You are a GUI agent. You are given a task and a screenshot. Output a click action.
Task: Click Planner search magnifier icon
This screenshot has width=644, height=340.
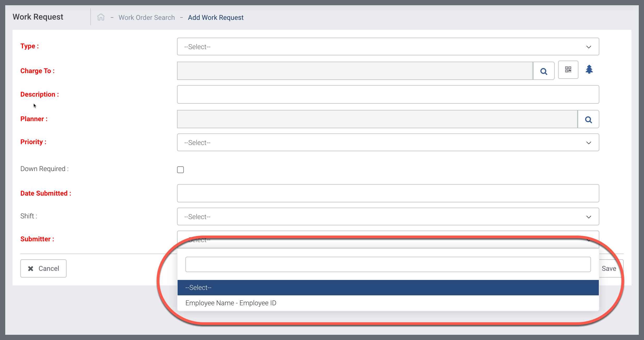[x=588, y=120]
